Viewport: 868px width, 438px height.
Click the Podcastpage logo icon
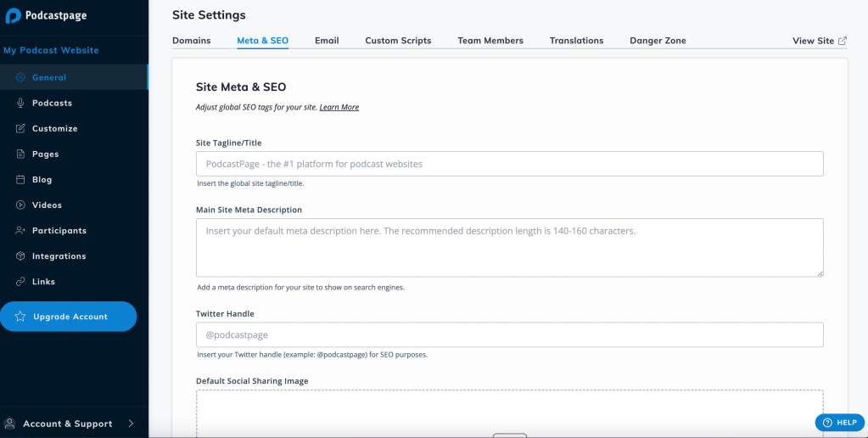pos(14,15)
